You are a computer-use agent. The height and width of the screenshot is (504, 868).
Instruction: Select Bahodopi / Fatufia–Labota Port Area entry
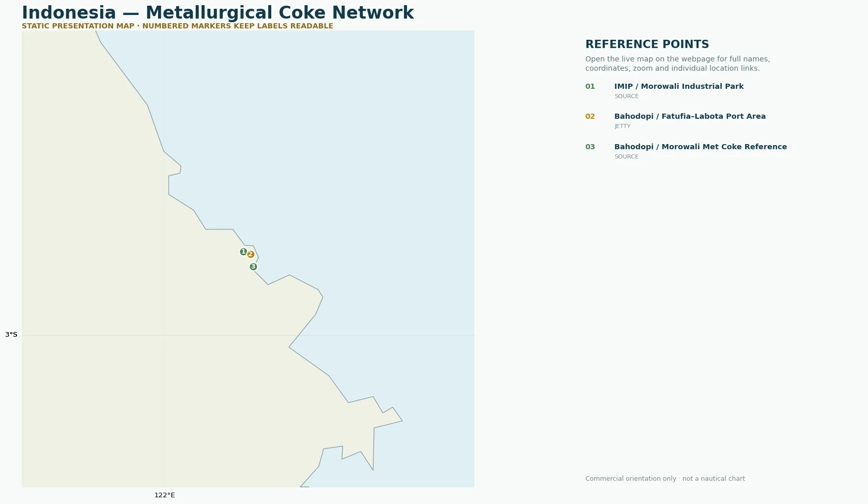click(x=690, y=117)
